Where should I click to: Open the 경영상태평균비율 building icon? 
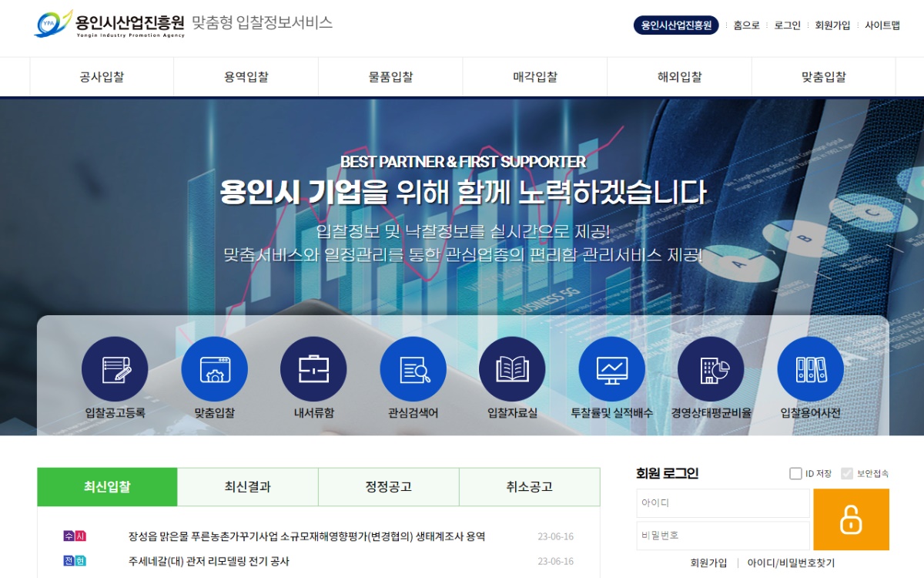coord(711,370)
